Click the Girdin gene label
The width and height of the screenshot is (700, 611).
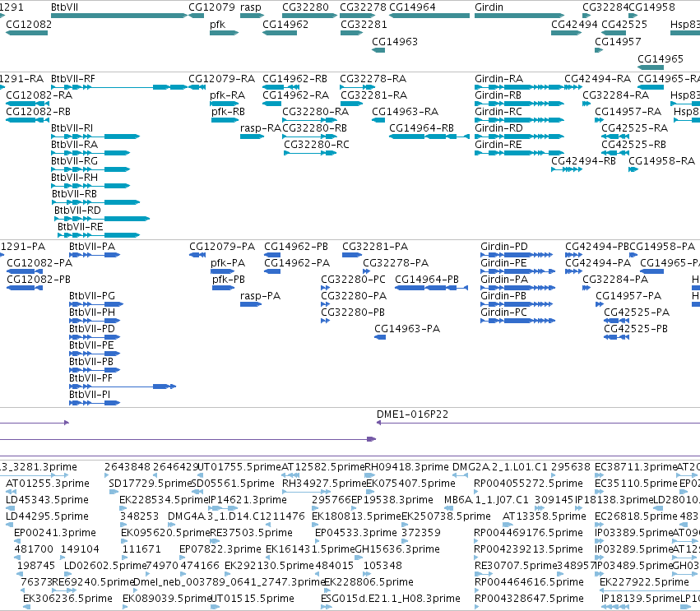point(489,7)
